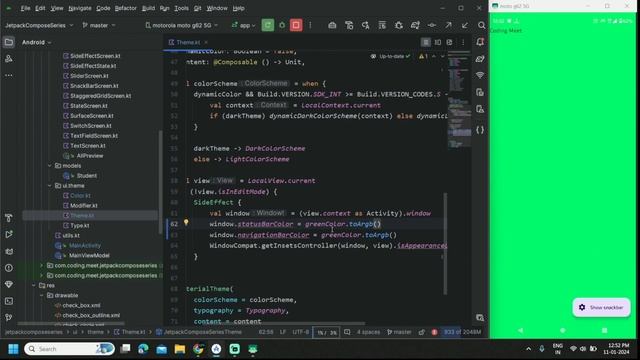The width and height of the screenshot is (640, 360).
Task: Open App Quality Insights diamond icon
Action: pyautogui.click(x=9, y=284)
